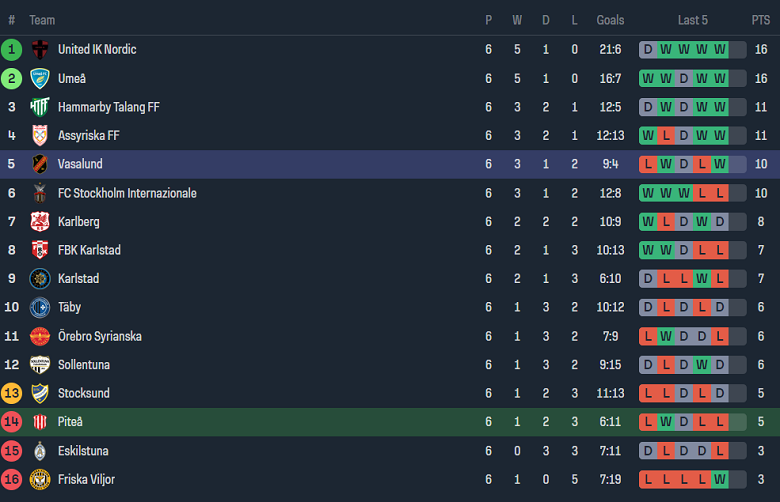Click the Assyriska FF team badge

tap(40, 135)
